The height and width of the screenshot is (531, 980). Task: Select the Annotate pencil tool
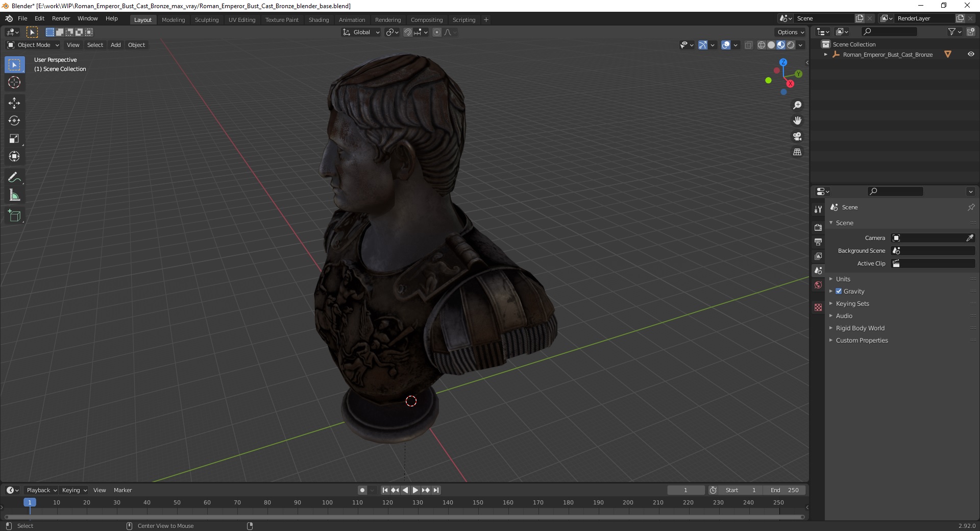click(x=14, y=178)
